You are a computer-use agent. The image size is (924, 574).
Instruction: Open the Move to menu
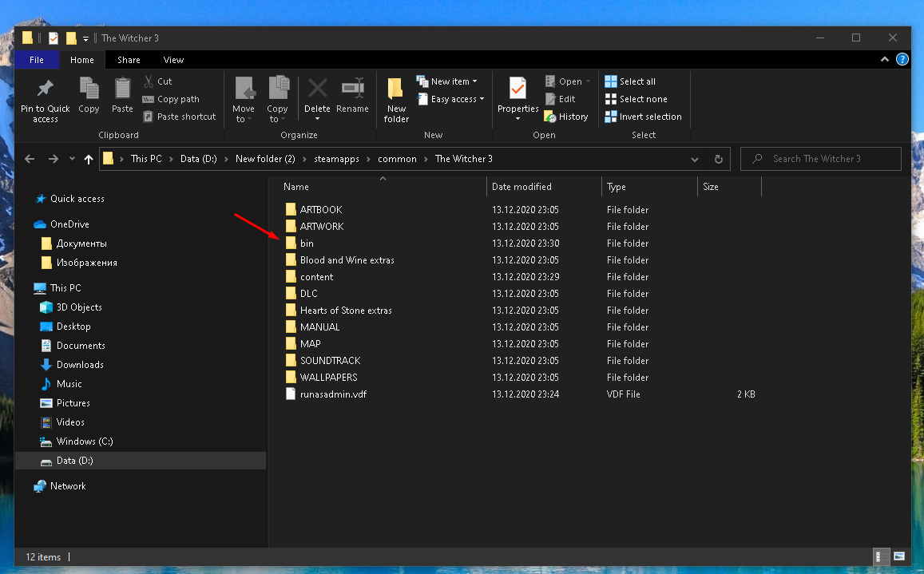click(x=244, y=100)
